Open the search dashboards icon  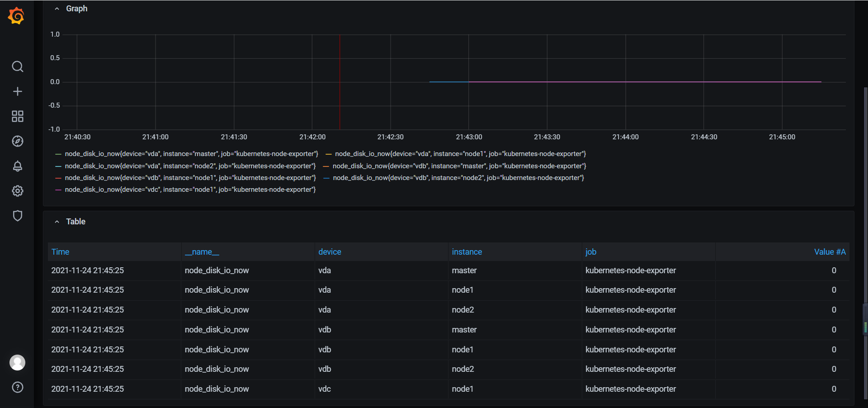pos(17,66)
